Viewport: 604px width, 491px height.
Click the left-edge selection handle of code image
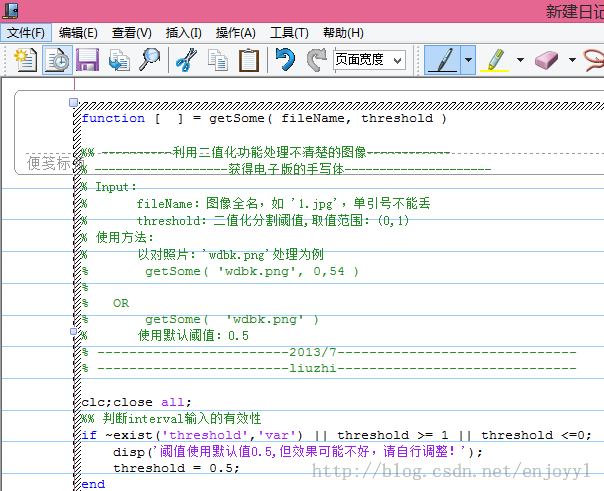coord(73,331)
